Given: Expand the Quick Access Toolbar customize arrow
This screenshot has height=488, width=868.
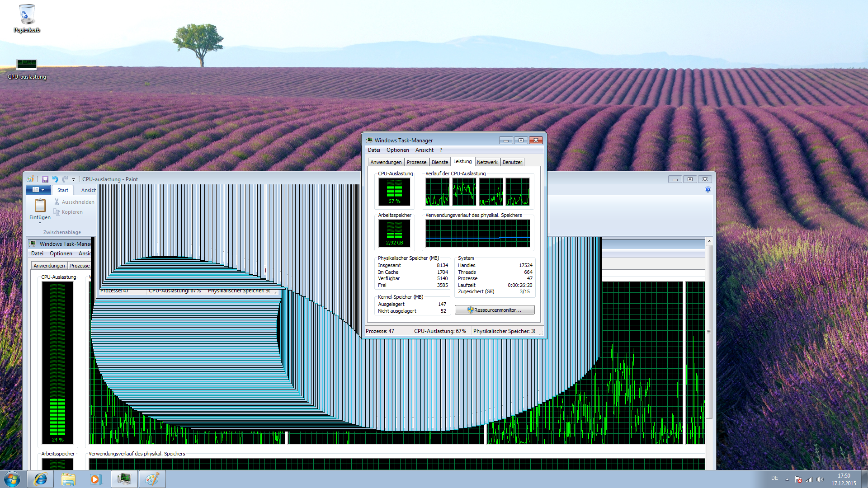Looking at the screenshot, I should 73,180.
